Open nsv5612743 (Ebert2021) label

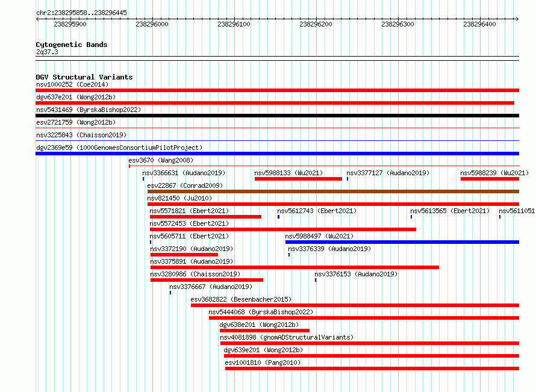[317, 211]
